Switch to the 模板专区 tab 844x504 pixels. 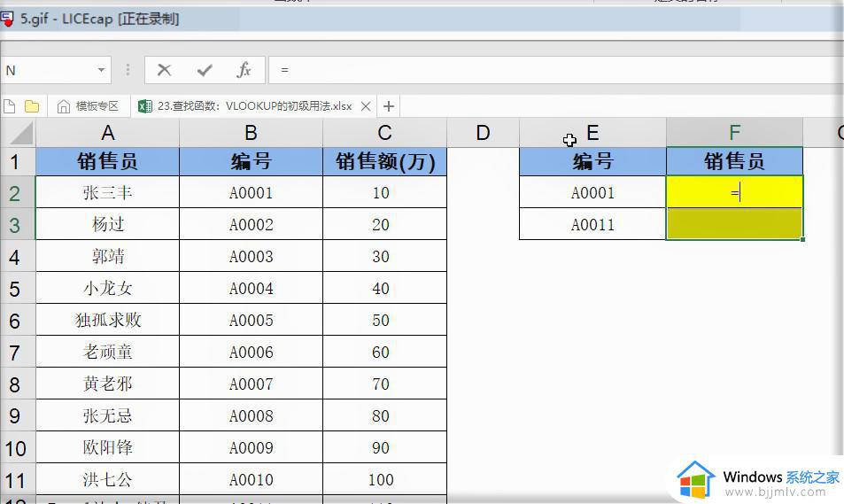pos(88,106)
